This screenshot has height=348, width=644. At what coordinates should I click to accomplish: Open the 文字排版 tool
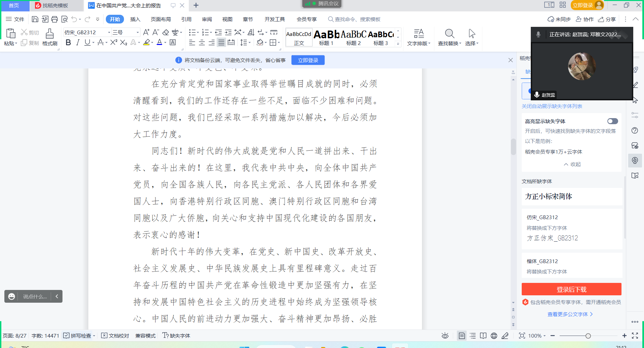[x=419, y=37]
